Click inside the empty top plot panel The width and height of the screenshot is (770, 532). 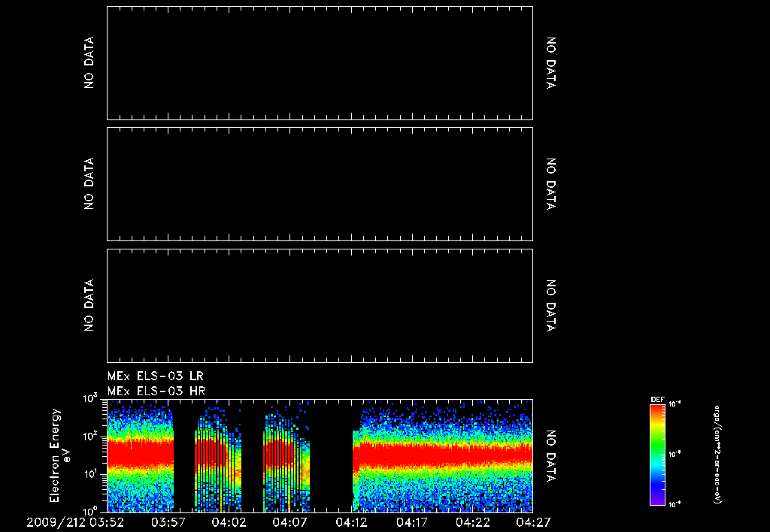pyautogui.click(x=320, y=63)
